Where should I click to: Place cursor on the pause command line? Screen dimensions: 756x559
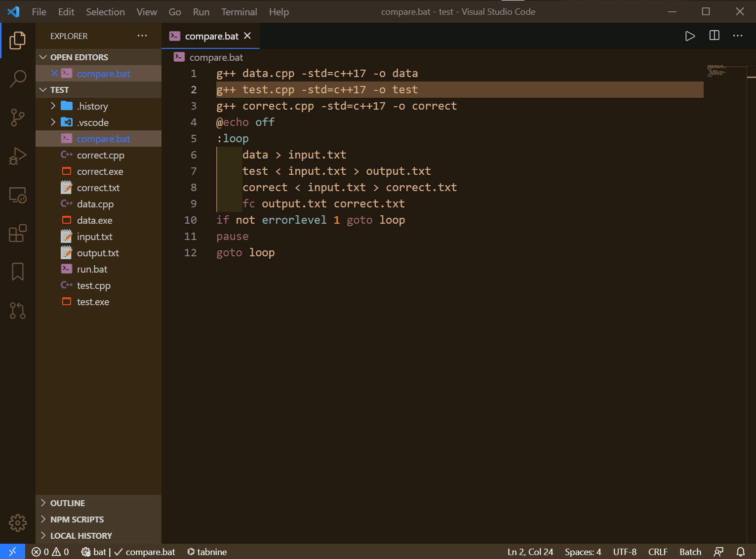coord(232,237)
